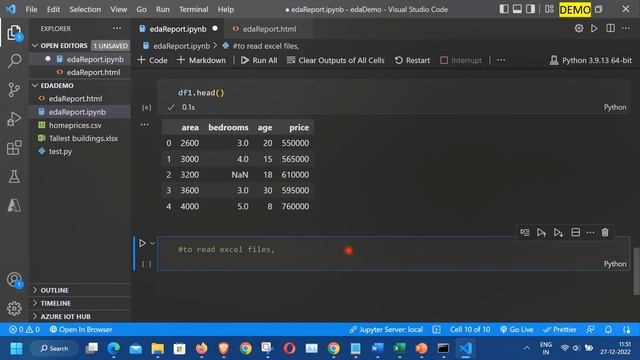Open the File menu
This screenshot has width=640, height=360.
[31, 9]
